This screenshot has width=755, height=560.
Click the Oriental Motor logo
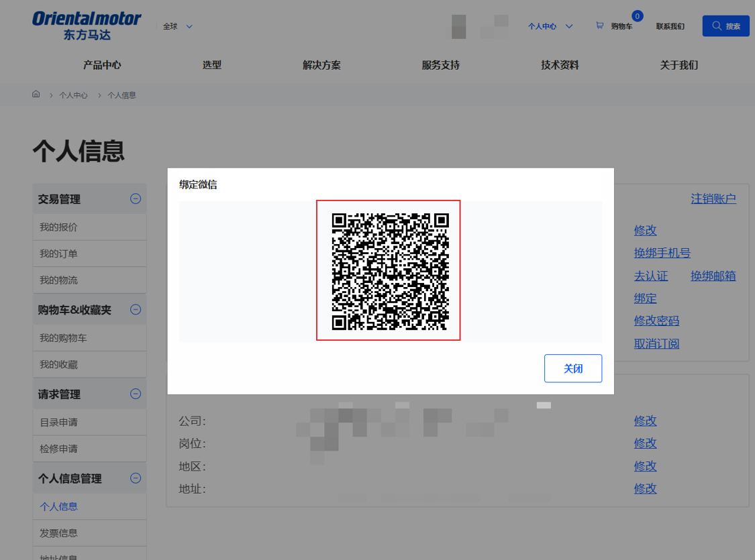pyautogui.click(x=87, y=25)
